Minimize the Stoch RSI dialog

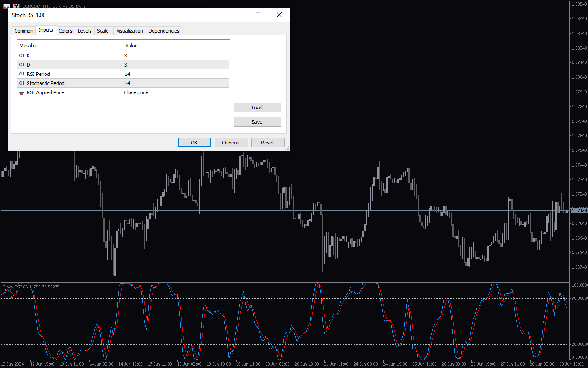click(x=237, y=15)
